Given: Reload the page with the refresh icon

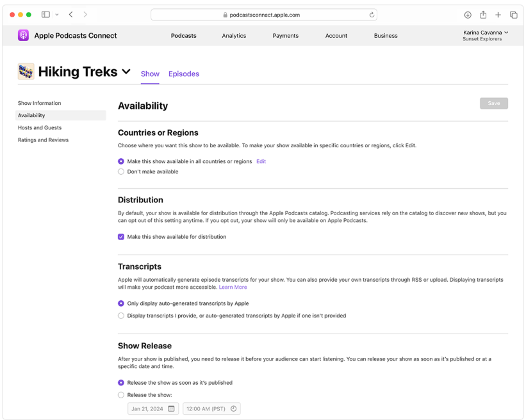Looking at the screenshot, I should [x=372, y=15].
